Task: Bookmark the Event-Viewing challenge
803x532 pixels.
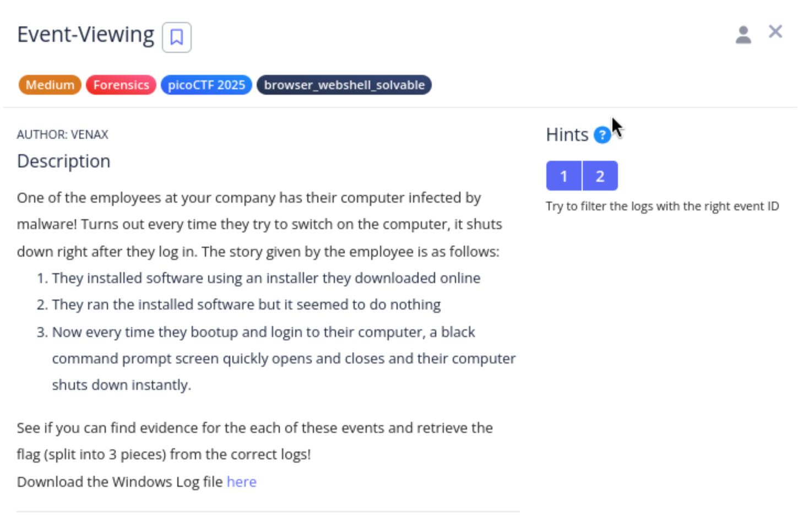Action: [177, 37]
